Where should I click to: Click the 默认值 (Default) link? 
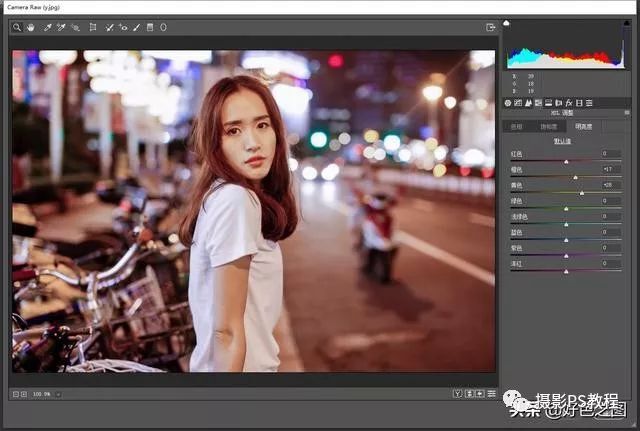click(x=564, y=141)
